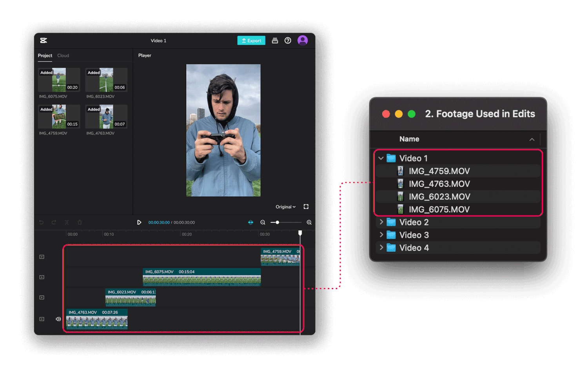Click the Export button
The image size is (588, 368).
251,40
